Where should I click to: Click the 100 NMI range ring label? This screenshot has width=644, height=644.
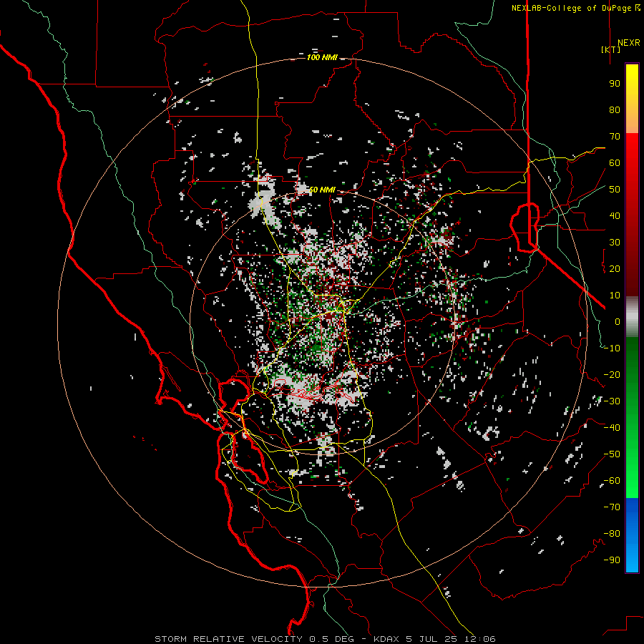[322, 57]
